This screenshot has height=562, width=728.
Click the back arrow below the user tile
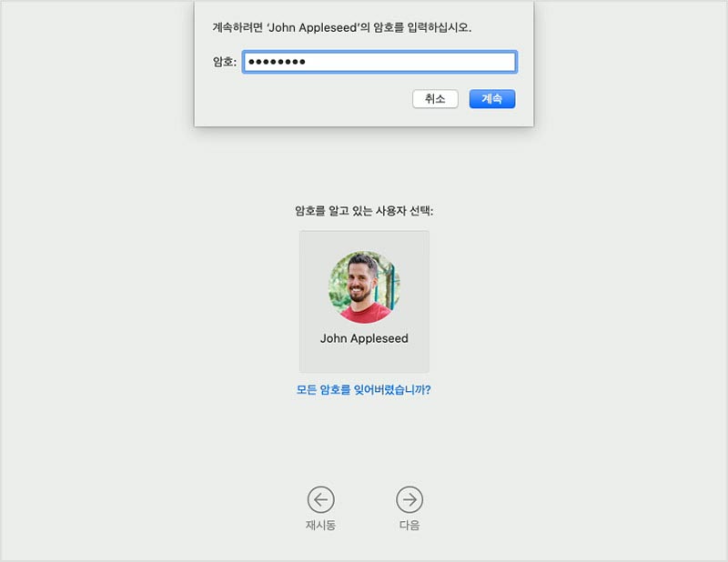click(x=320, y=498)
